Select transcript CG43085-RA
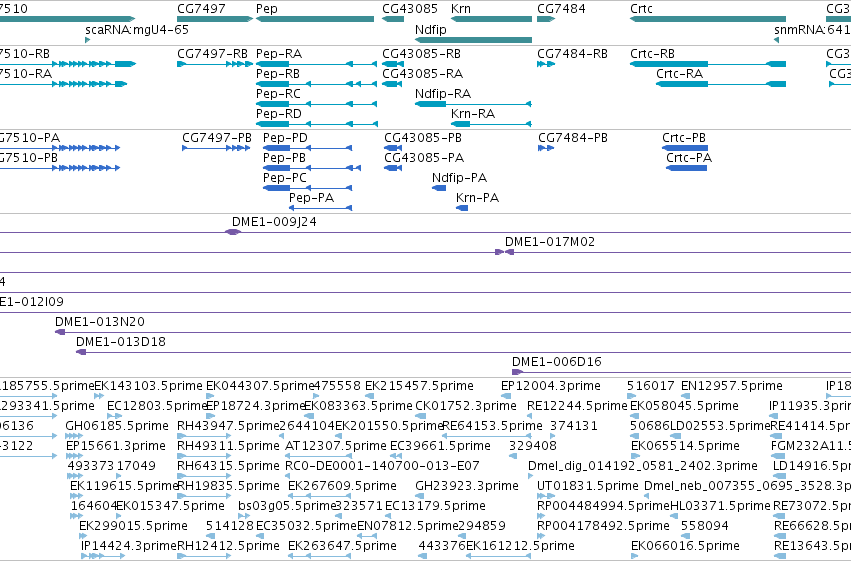The image size is (851, 561). (x=392, y=84)
